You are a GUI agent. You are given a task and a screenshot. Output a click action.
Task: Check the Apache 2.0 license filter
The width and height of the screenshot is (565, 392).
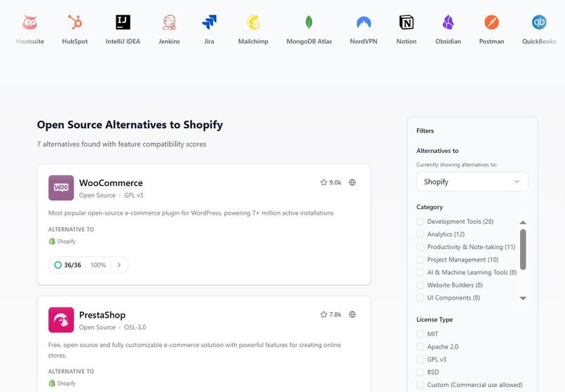point(420,346)
